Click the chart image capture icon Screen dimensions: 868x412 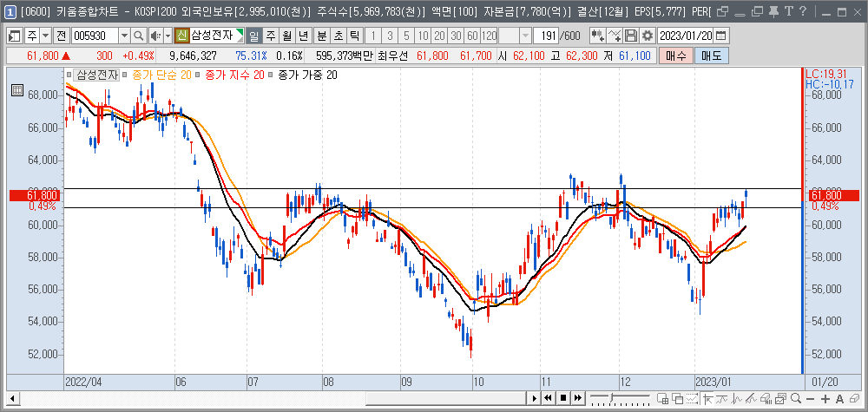(x=780, y=398)
